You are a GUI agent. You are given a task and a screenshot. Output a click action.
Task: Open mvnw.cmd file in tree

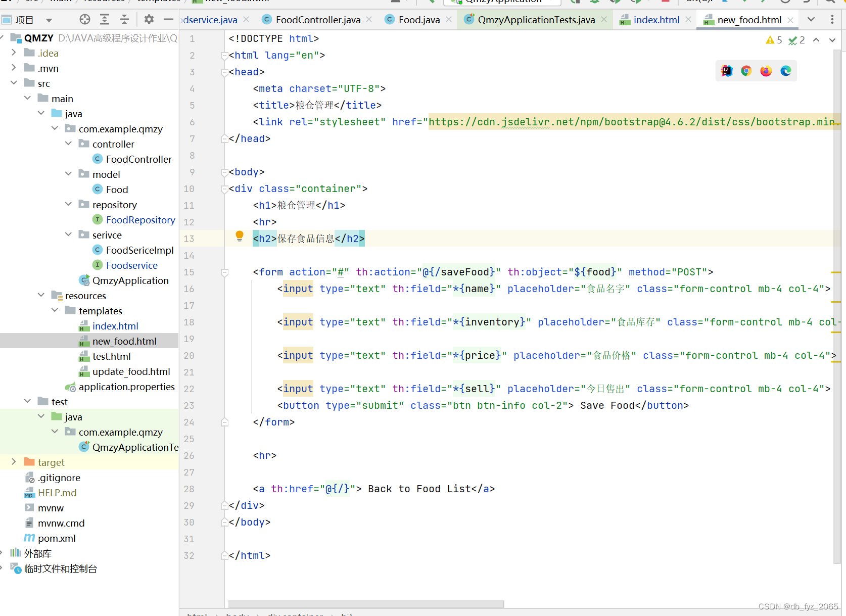coord(55,523)
